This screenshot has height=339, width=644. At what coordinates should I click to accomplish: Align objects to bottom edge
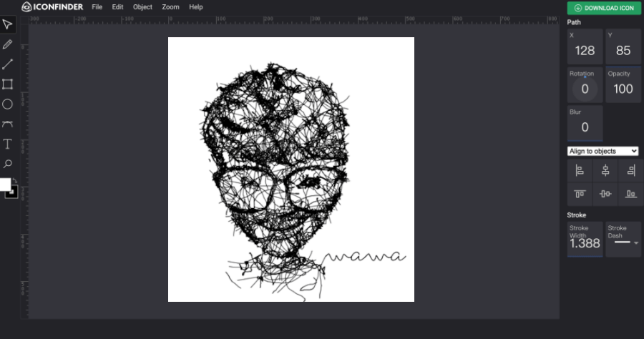tap(630, 194)
